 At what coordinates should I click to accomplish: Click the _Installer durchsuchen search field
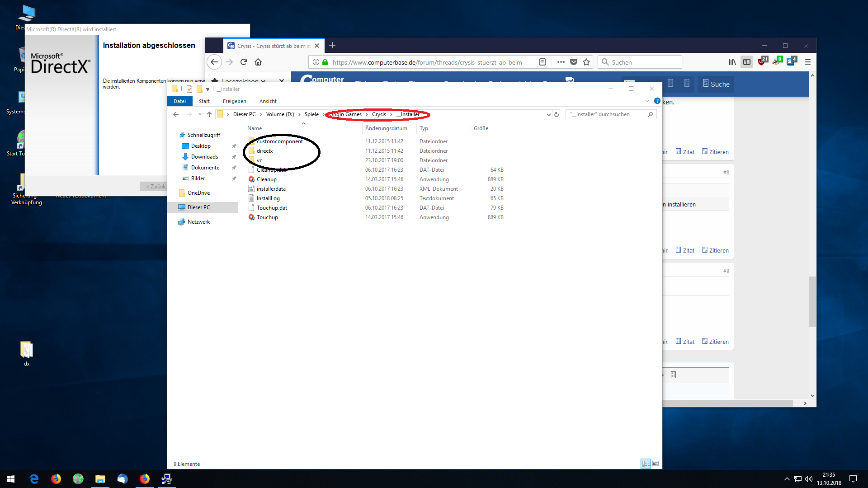pyautogui.click(x=606, y=114)
